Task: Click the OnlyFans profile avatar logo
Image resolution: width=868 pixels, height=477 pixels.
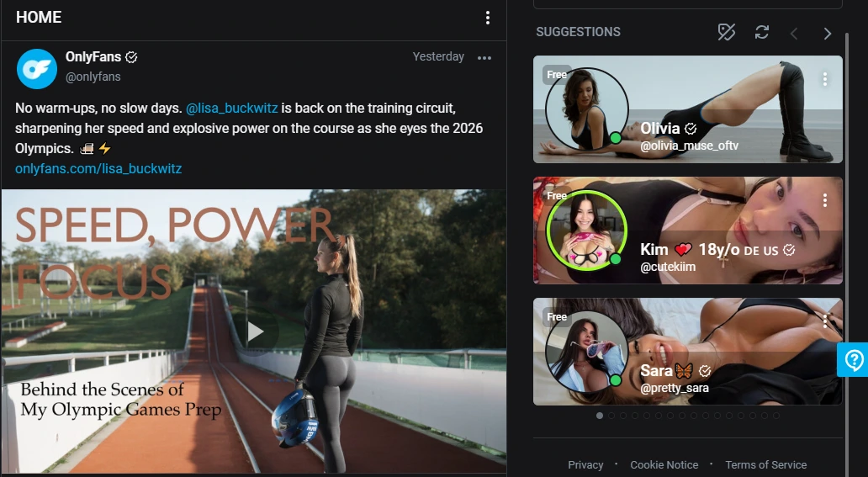Action: [x=37, y=68]
